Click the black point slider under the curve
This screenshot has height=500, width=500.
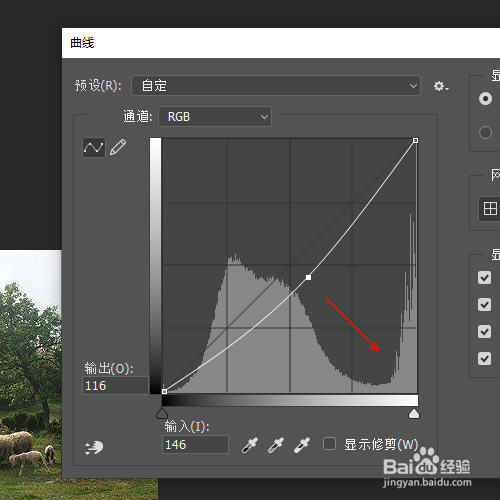point(162,413)
